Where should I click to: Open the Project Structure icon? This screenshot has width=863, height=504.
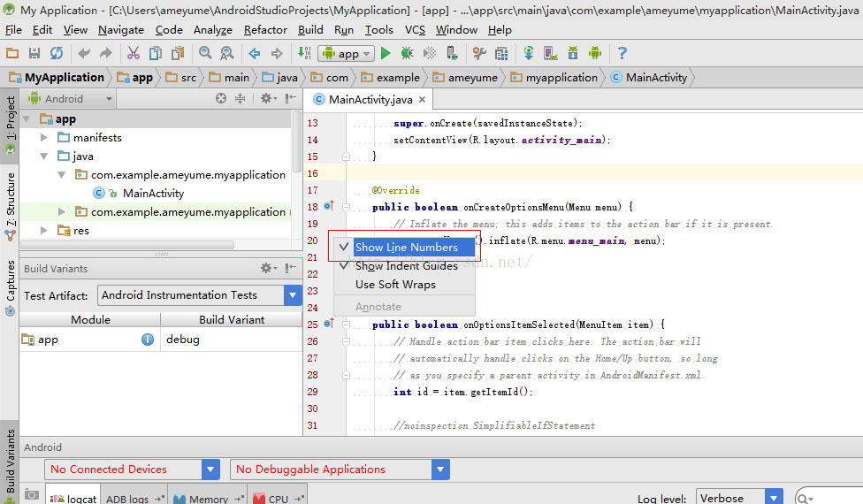(501, 53)
